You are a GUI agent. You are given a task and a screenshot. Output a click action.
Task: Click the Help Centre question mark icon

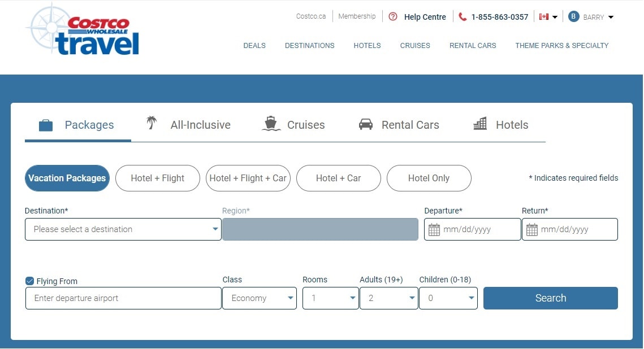[393, 17]
